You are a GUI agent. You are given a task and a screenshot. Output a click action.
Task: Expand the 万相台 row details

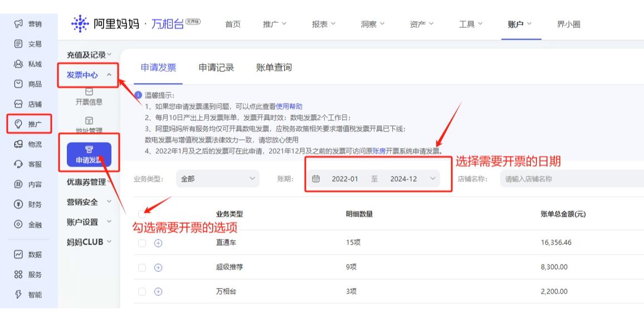[x=158, y=292]
